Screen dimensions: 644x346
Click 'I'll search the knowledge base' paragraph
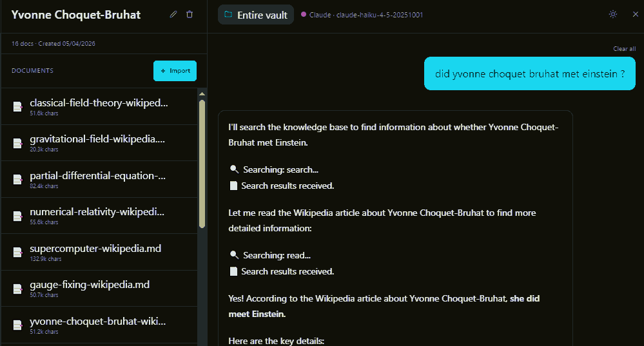pos(393,135)
